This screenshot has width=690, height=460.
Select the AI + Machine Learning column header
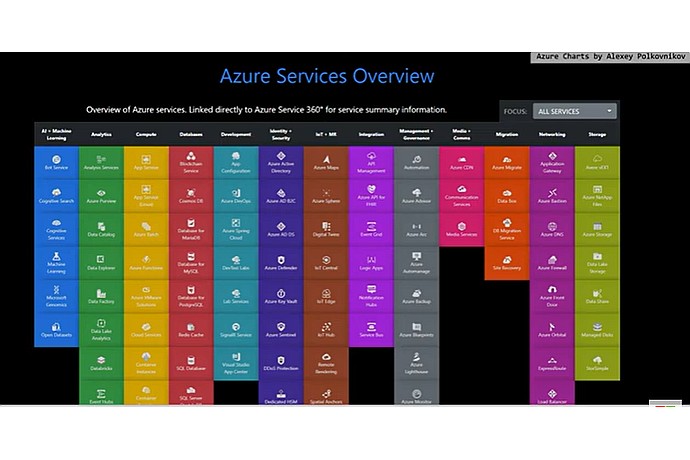pos(56,134)
